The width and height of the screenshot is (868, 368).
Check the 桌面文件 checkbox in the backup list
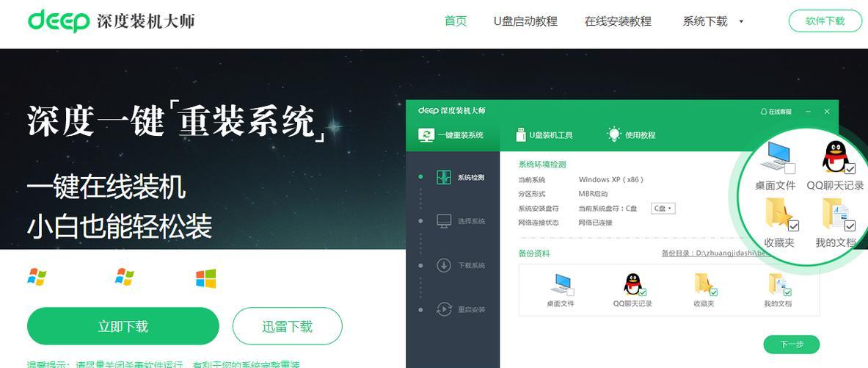click(x=570, y=292)
